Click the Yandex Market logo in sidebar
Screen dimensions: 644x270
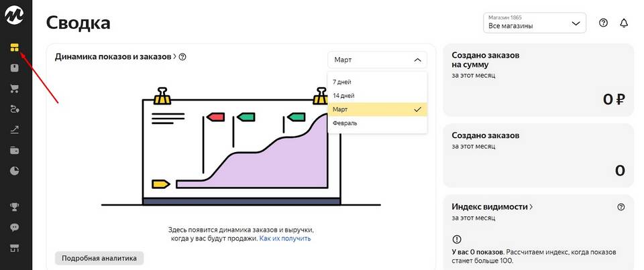(15, 15)
